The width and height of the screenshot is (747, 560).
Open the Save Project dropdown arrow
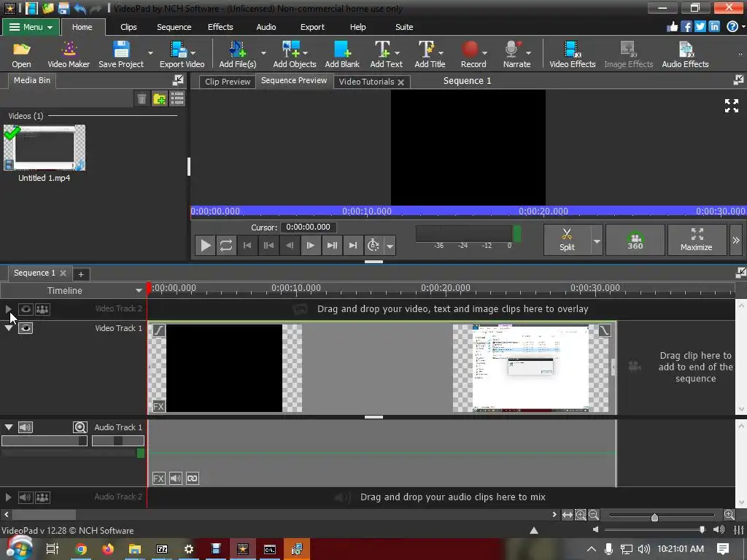pos(150,52)
